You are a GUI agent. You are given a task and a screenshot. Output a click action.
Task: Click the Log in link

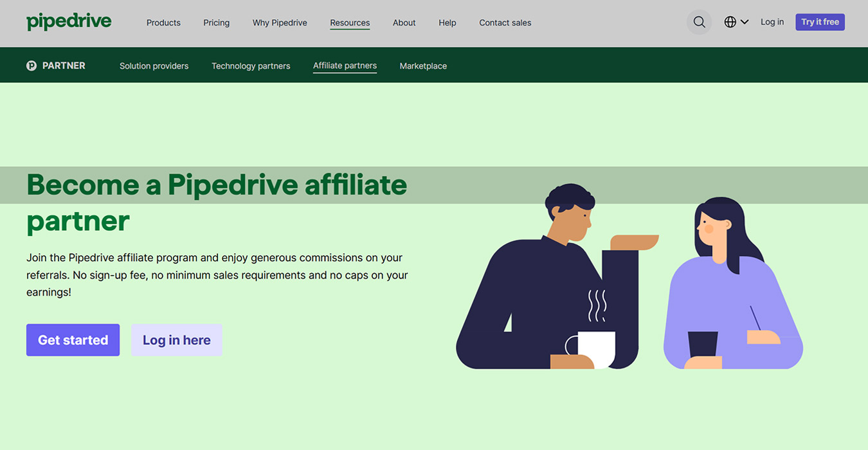(772, 22)
